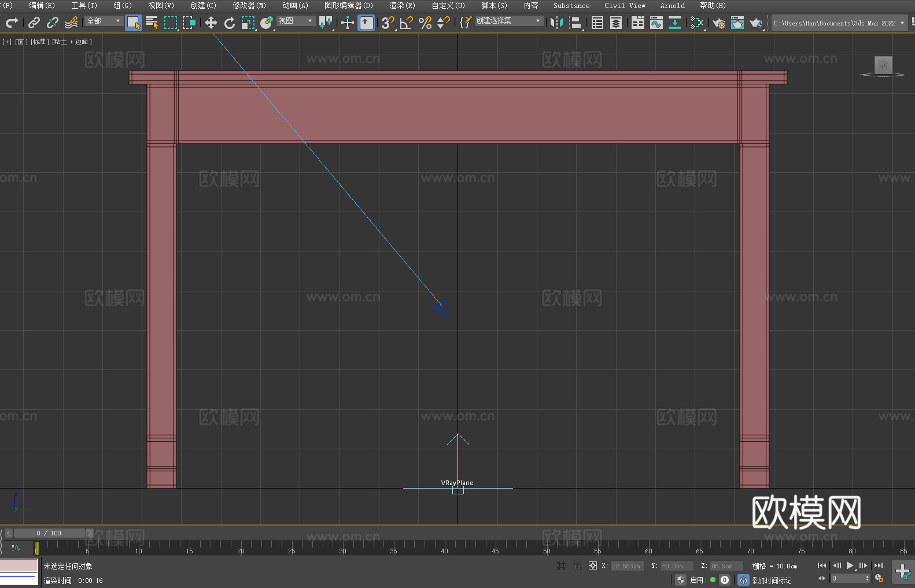Activate the Select and Move tool
Screen dimensions: 915x588
point(211,23)
